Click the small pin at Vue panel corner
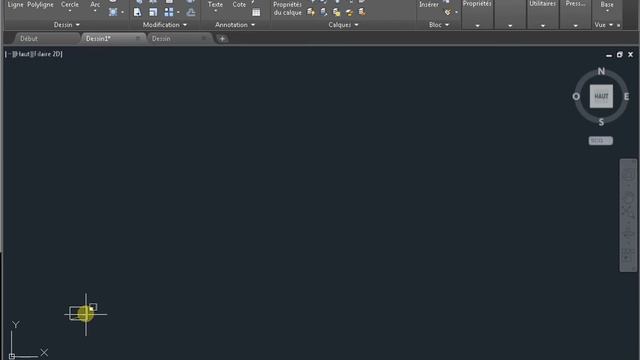640x360 pixels. (x=618, y=25)
